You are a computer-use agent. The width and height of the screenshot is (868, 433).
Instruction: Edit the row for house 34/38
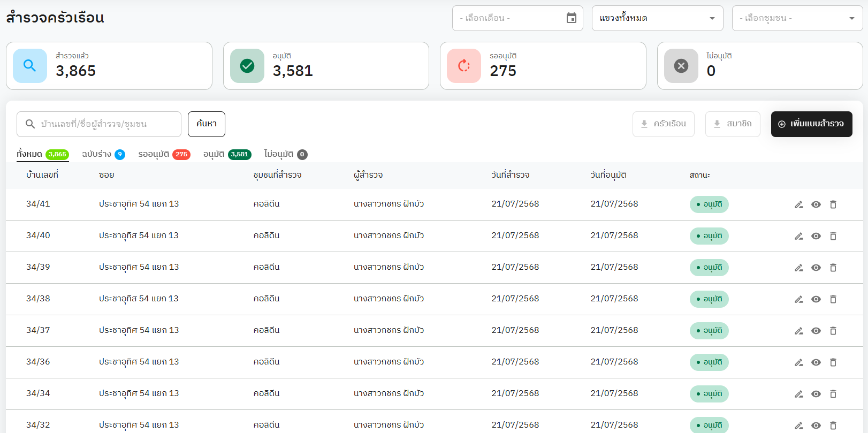(x=799, y=299)
